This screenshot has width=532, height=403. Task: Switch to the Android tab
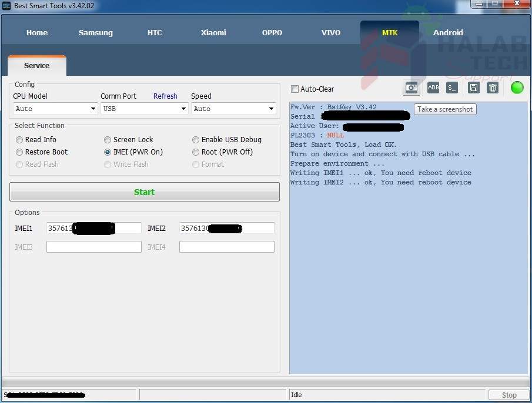448,32
